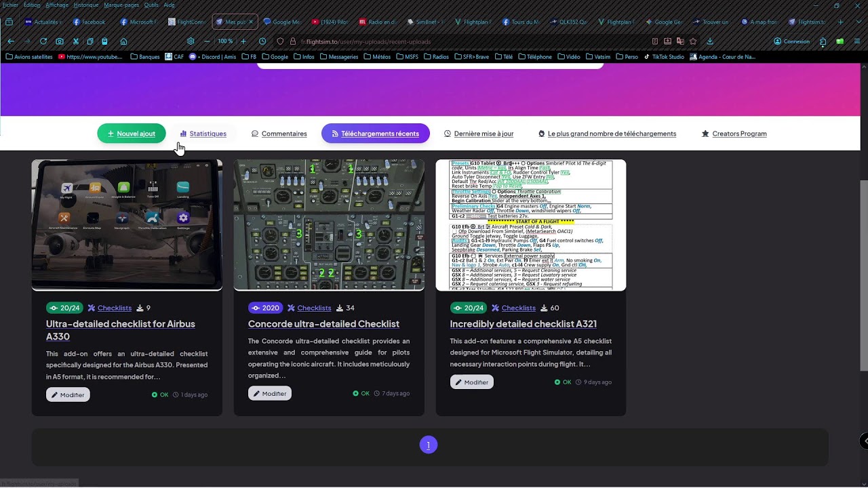Zoom in with the plus icon
Viewport: 868px width, 488px height.
[243, 41]
